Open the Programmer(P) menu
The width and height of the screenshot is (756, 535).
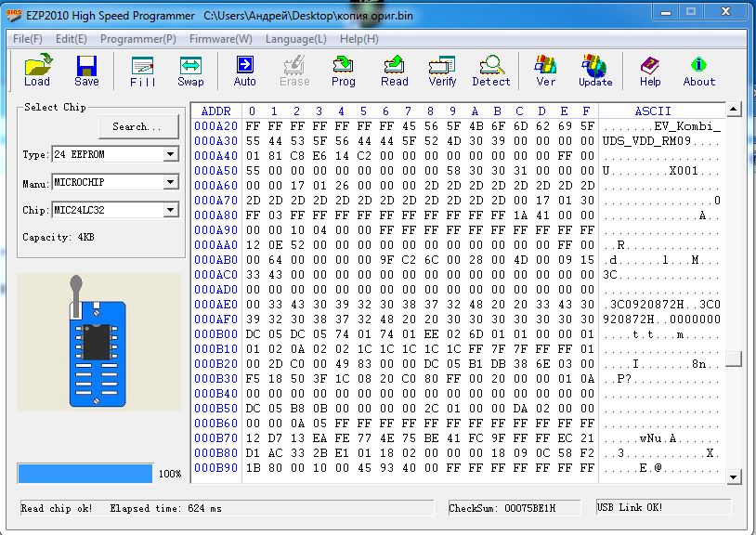click(x=137, y=39)
